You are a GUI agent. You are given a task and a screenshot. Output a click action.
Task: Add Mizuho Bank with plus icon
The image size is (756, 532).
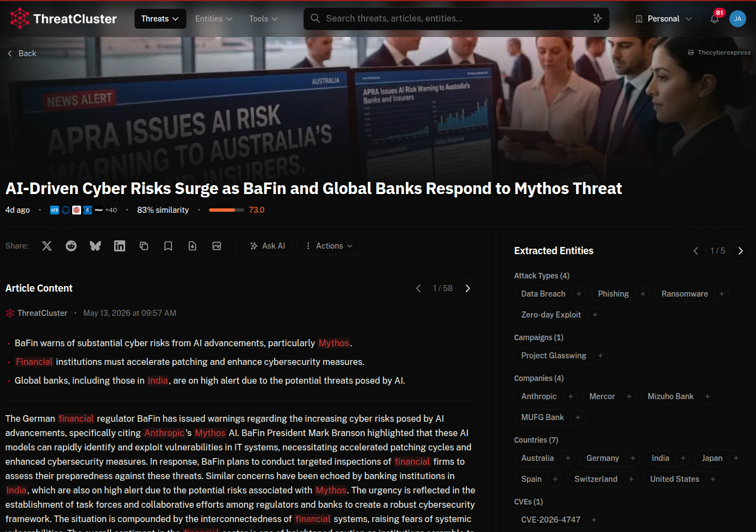[x=707, y=396]
